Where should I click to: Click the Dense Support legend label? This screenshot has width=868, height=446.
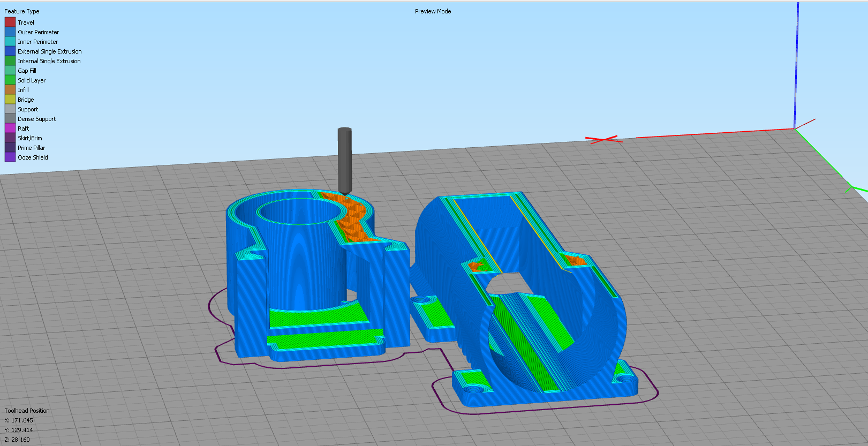(x=36, y=119)
